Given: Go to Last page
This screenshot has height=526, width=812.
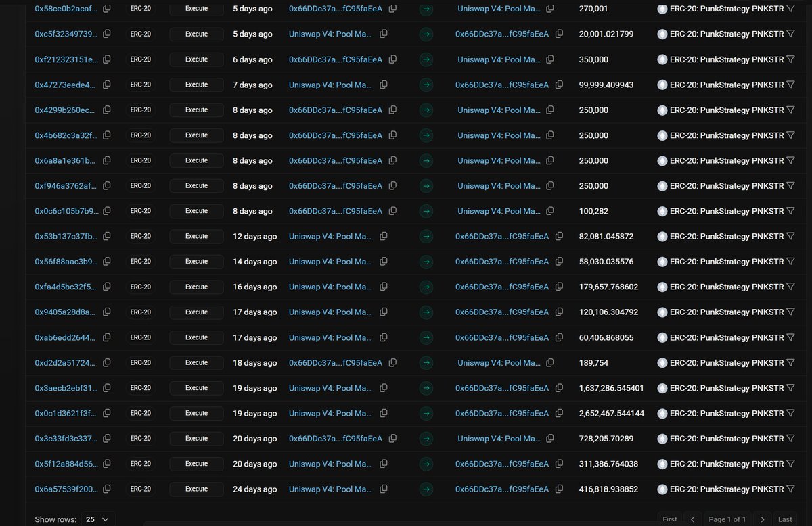Looking at the screenshot, I should coord(785,519).
